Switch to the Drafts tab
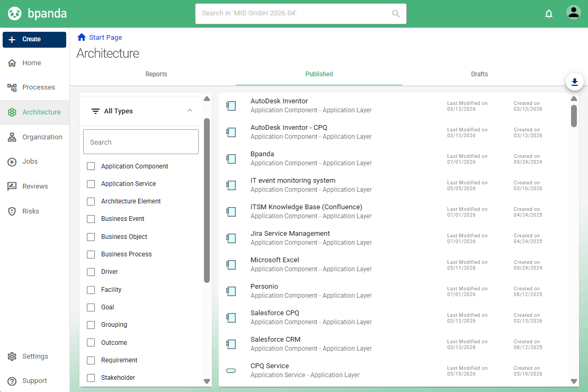 479,74
